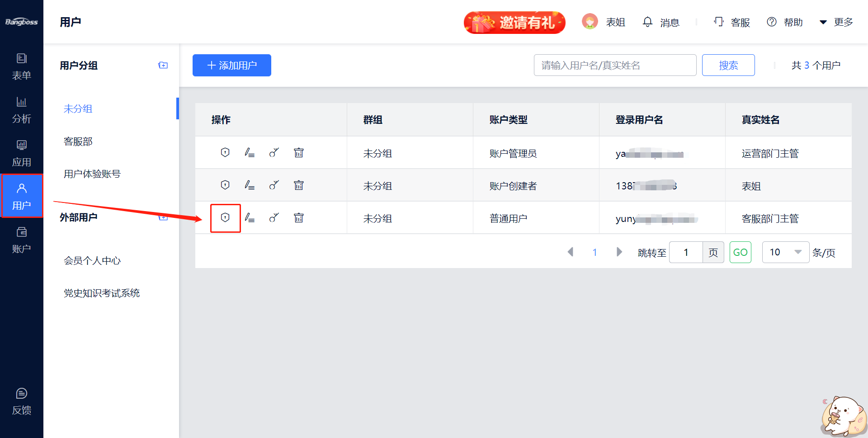Open 表单 from the left sidebar
The height and width of the screenshot is (438, 868).
(x=21, y=66)
